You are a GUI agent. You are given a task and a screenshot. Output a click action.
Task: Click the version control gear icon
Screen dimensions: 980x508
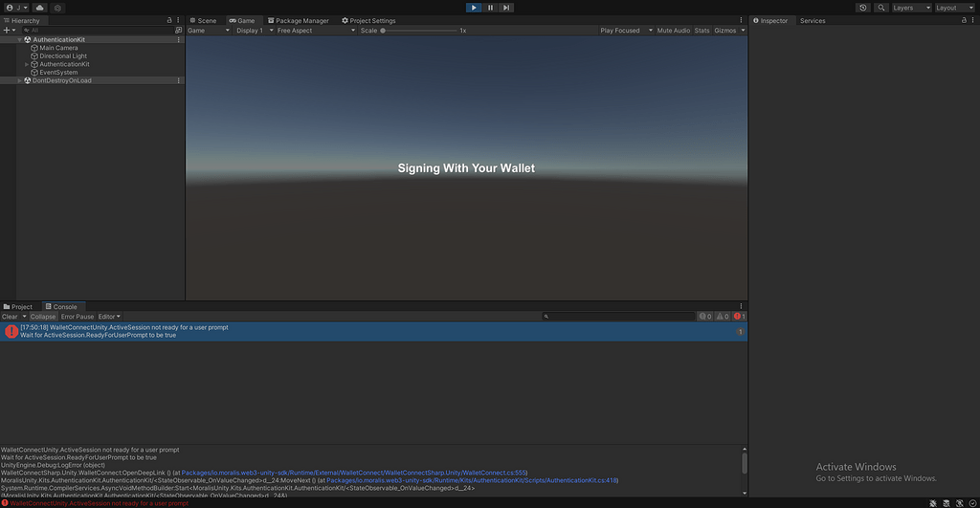pos(57,8)
